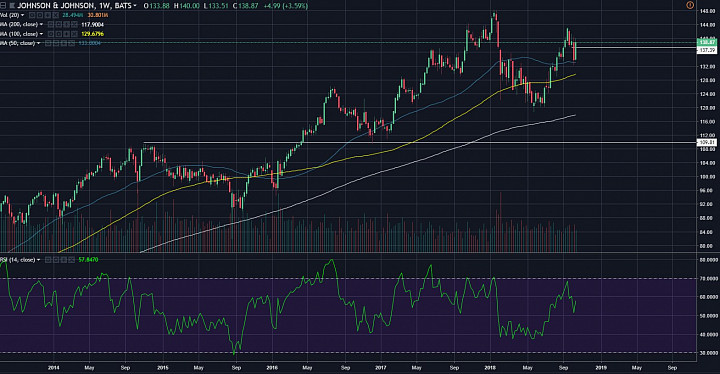Screen dimensions: 720x374
Task: Open format settings for MA (100, close)
Action: point(59,34)
